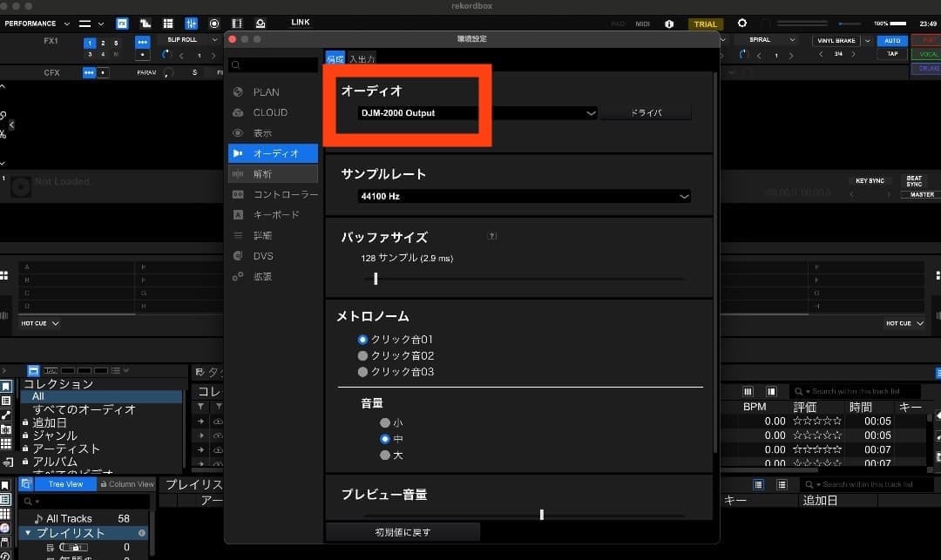Open the キーボード settings category
Image resolution: width=941 pixels, height=560 pixels.
pos(275,215)
